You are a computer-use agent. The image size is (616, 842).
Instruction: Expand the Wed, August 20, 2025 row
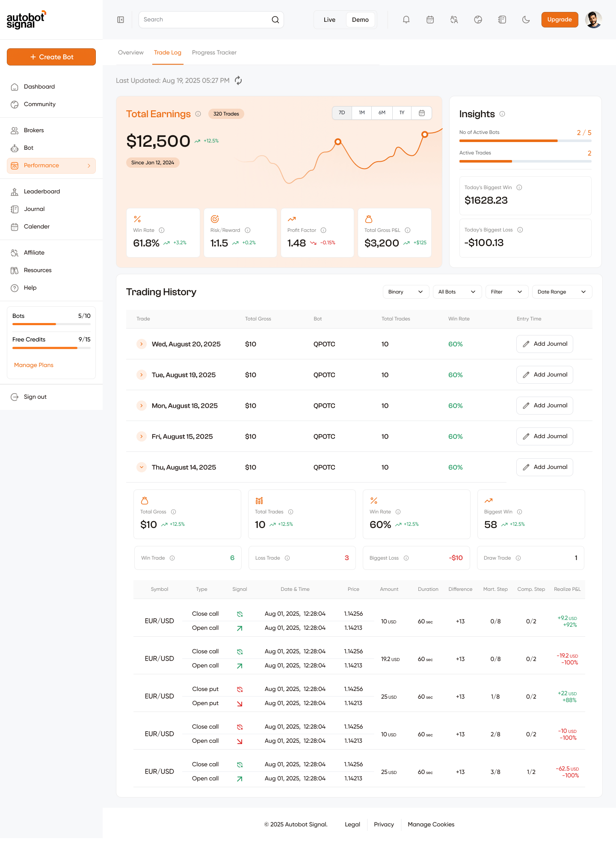(x=142, y=344)
